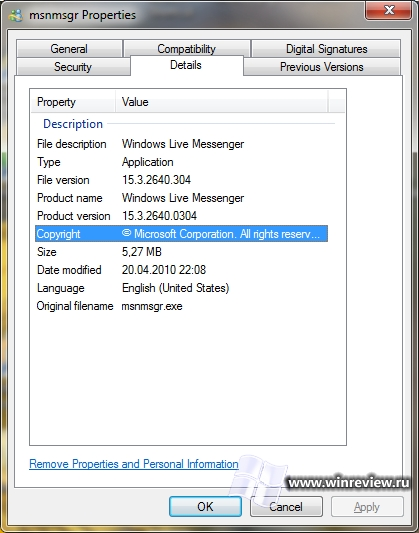
Task: Click the Apply button
Action: pos(367,506)
